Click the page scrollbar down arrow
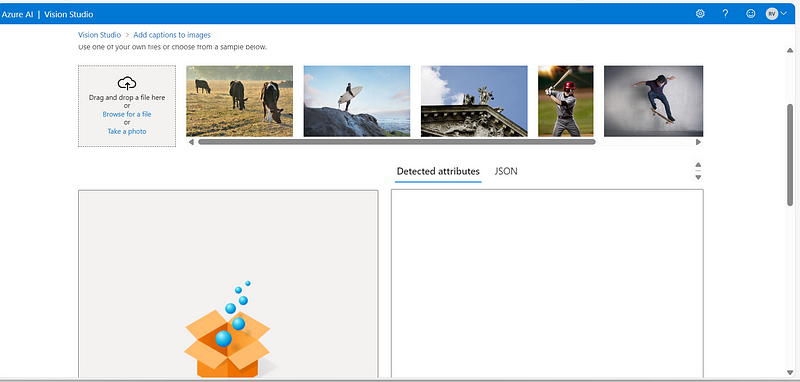The width and height of the screenshot is (800, 382). tap(790, 372)
